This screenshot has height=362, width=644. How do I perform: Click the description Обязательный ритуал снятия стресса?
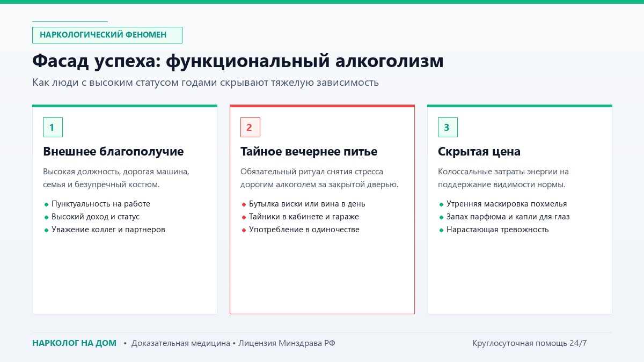click(319, 178)
